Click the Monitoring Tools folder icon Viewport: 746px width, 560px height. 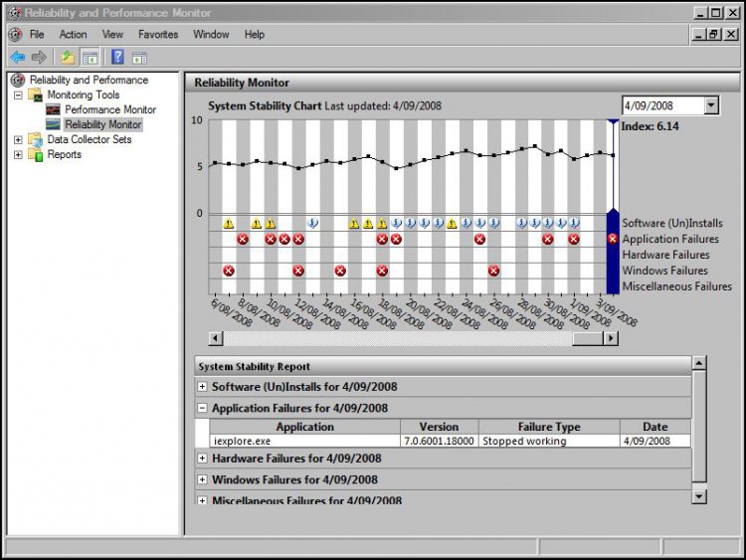pyautogui.click(x=36, y=94)
